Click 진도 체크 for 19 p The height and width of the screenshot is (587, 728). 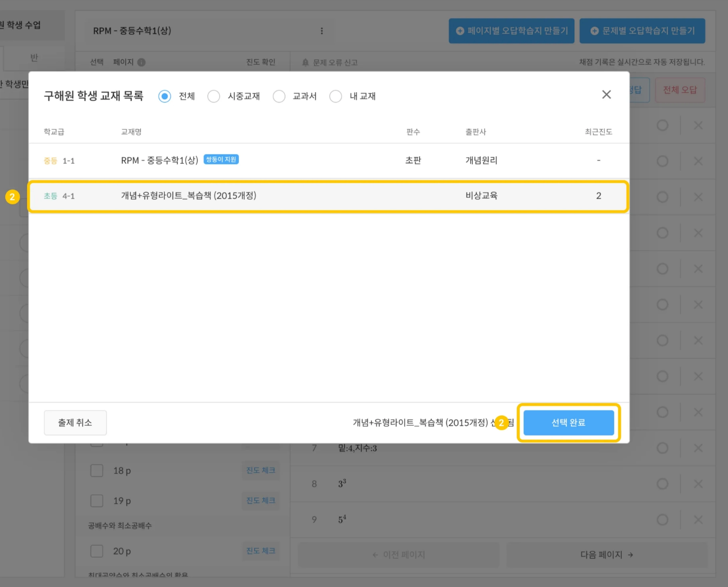261,501
